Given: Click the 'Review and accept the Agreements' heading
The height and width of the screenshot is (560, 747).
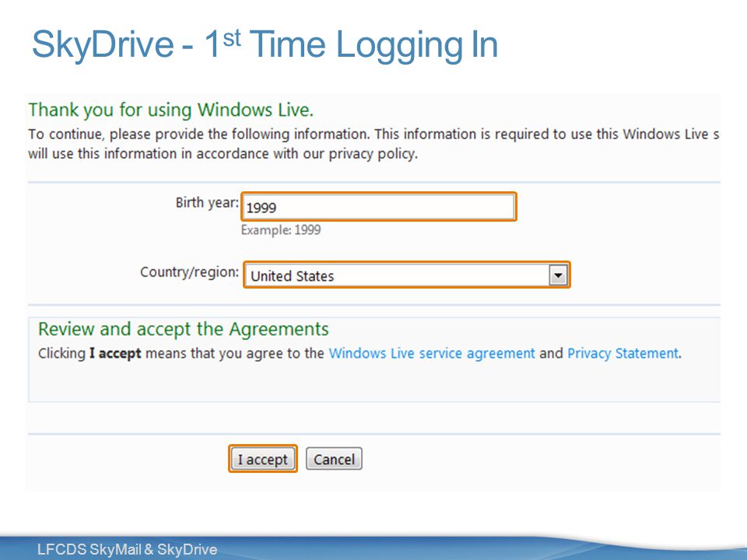Looking at the screenshot, I should [184, 329].
